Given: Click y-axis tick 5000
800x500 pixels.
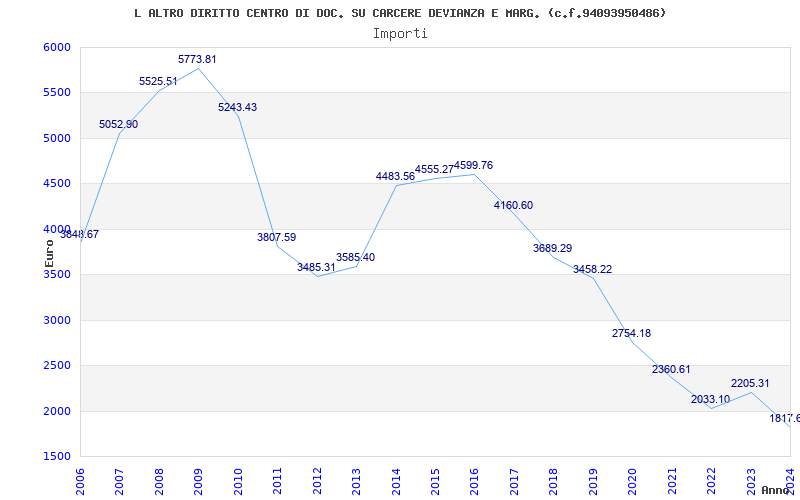Looking at the screenshot, I should click(56, 138).
